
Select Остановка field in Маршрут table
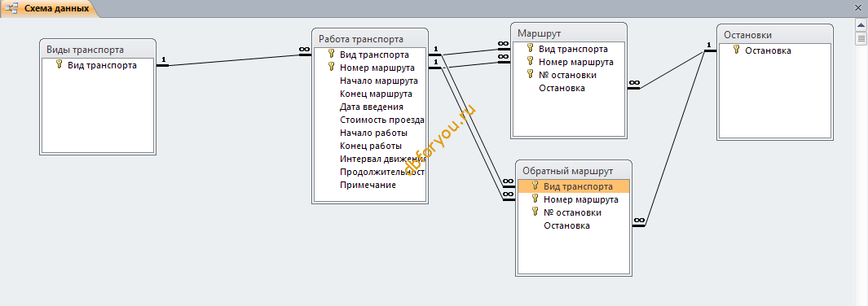(x=562, y=88)
